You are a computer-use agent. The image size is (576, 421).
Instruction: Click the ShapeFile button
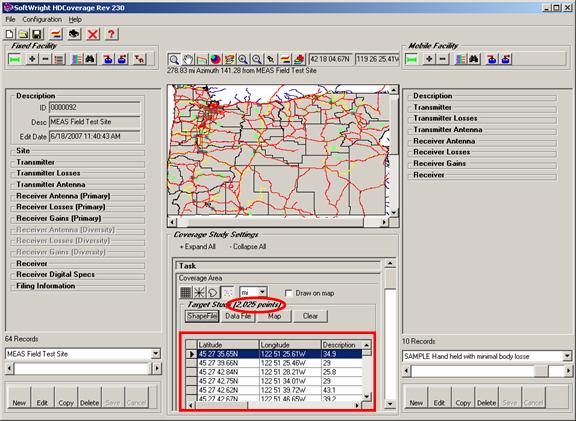pos(202,316)
